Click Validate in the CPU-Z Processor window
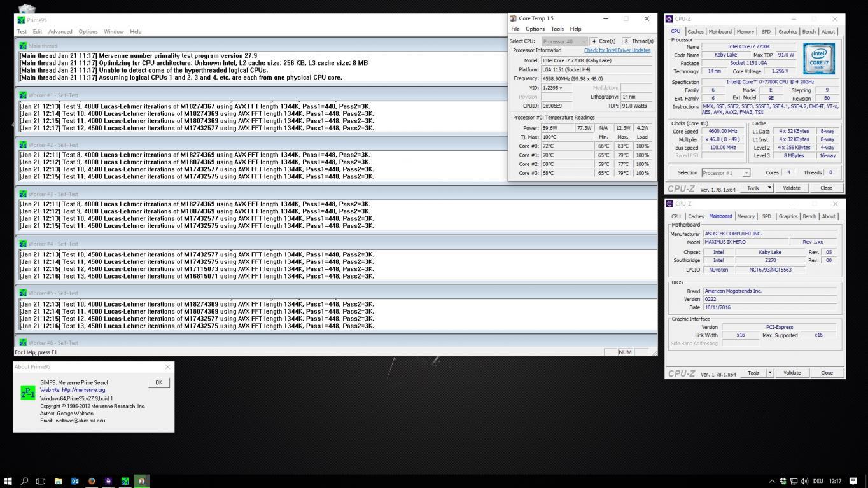Screen dimensions: 868x488 click(792, 188)
